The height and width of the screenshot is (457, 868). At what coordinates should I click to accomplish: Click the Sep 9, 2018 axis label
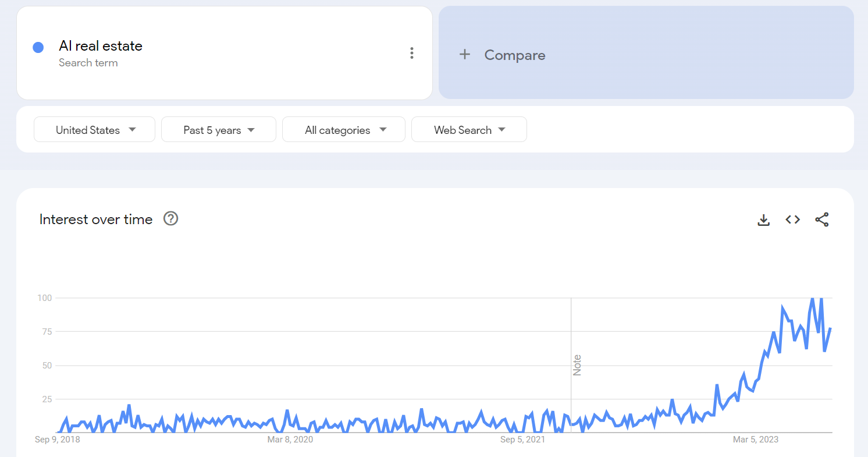[58, 440]
